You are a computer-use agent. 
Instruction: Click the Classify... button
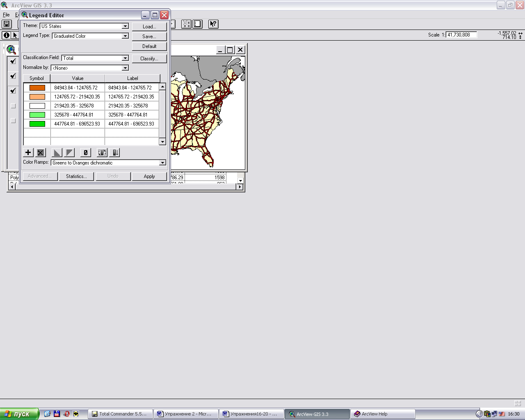[149, 59]
